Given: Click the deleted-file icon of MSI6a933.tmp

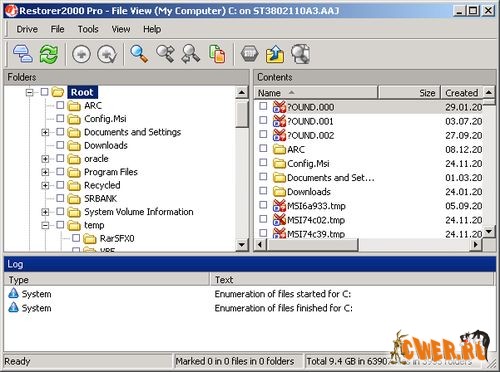Looking at the screenshot, I should [279, 206].
